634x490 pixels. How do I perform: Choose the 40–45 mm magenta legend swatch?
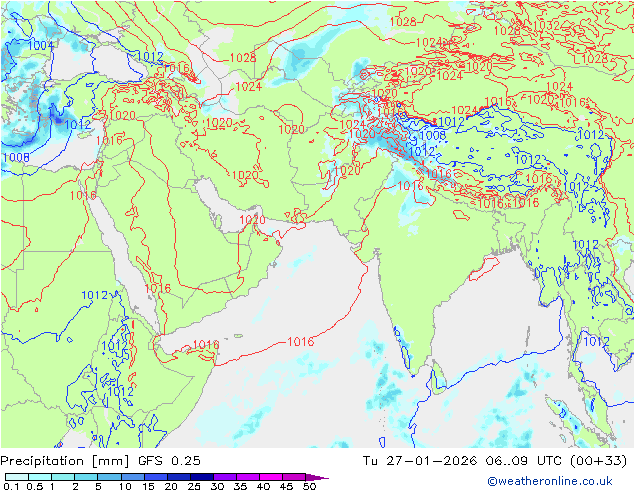click(270, 477)
